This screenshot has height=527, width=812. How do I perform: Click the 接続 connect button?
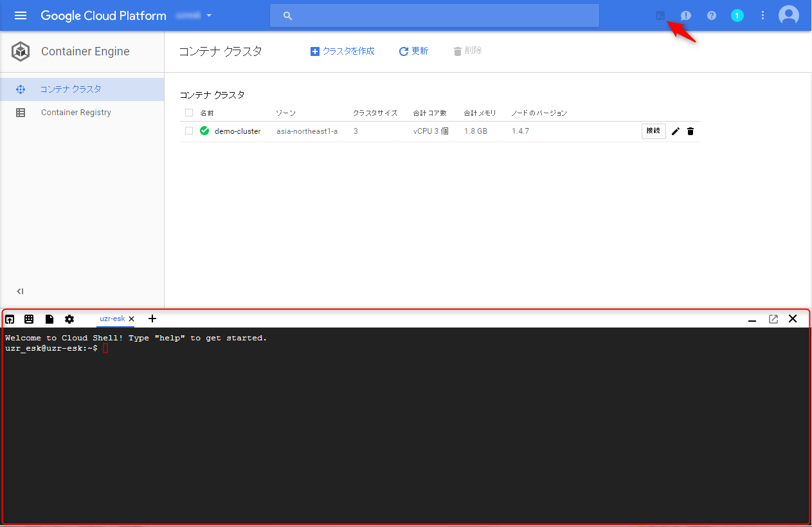653,131
